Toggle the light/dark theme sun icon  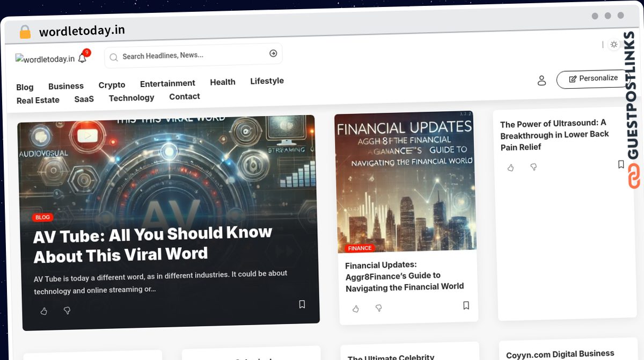[614, 45]
